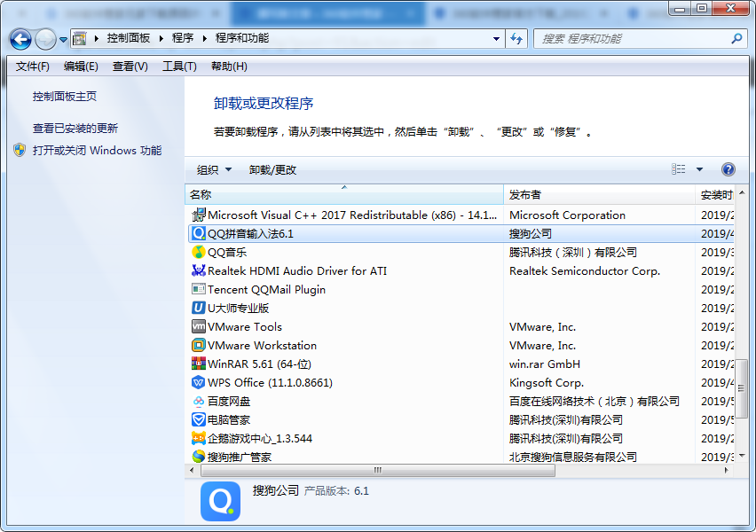The image size is (756, 532).
Task: Click the help question mark icon
Action: click(728, 169)
